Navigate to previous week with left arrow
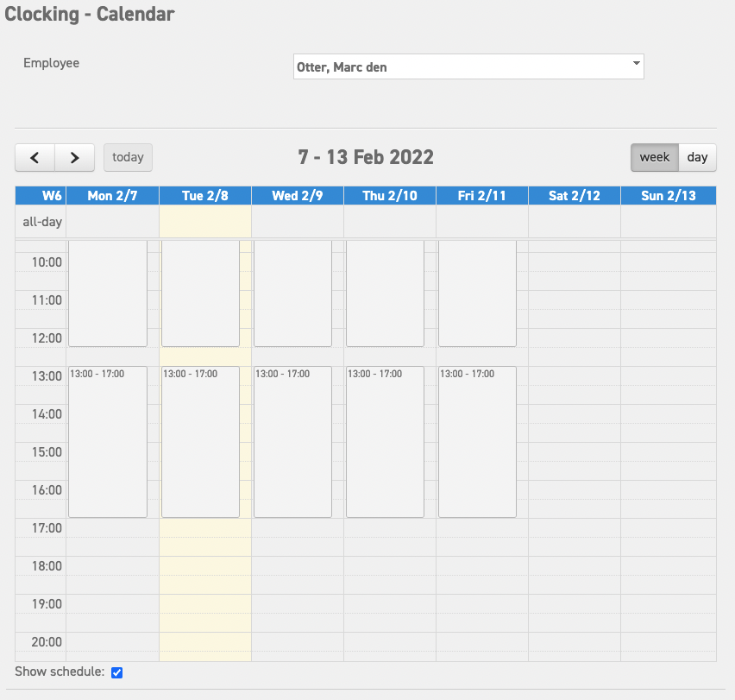The height and width of the screenshot is (700, 735). click(34, 157)
